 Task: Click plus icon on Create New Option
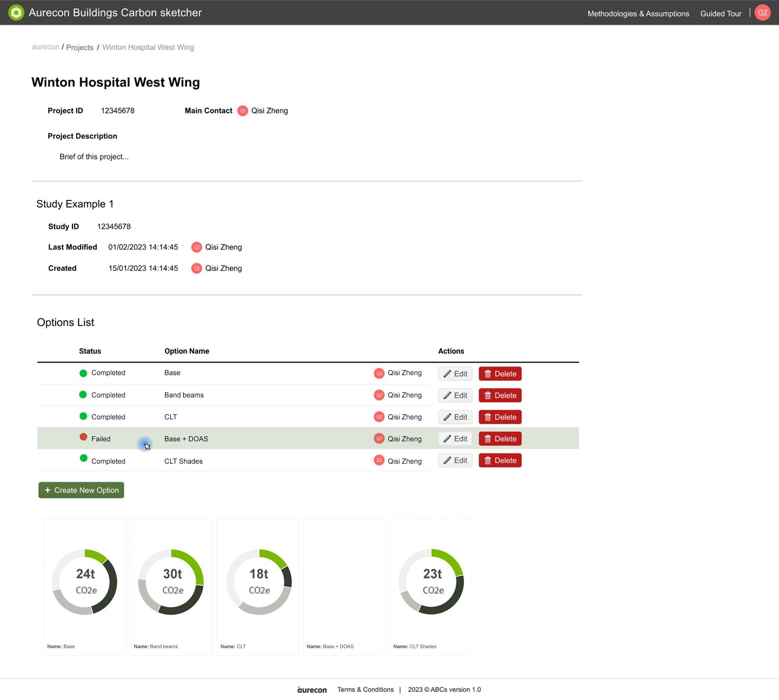[48, 490]
